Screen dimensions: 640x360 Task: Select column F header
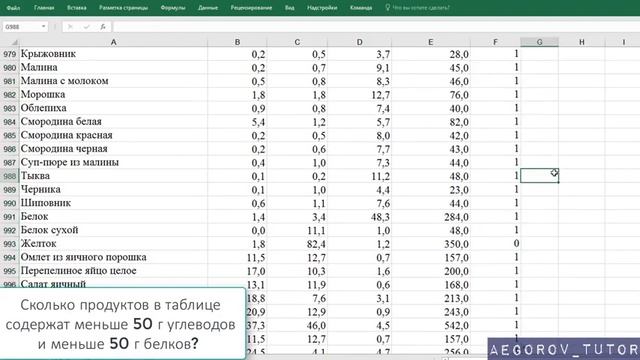[x=495, y=42]
